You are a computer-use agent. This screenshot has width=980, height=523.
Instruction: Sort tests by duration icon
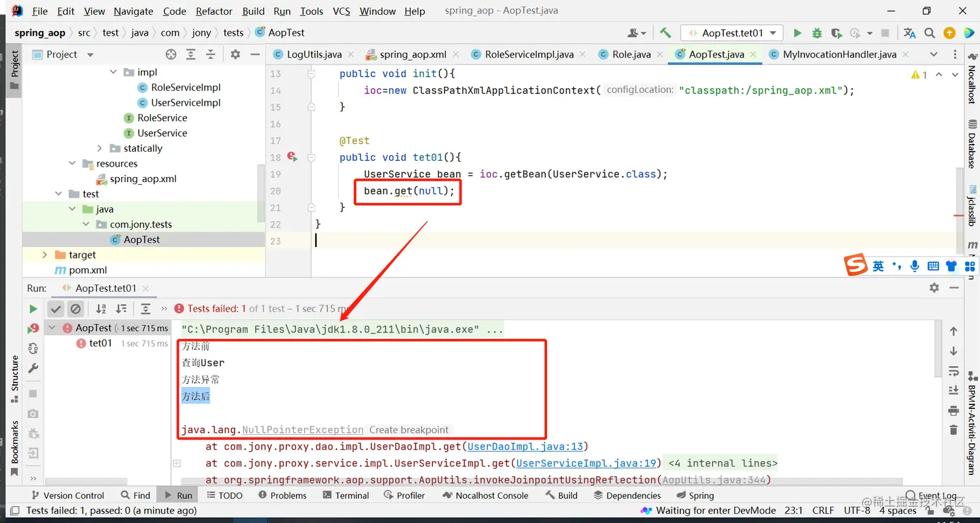click(121, 309)
